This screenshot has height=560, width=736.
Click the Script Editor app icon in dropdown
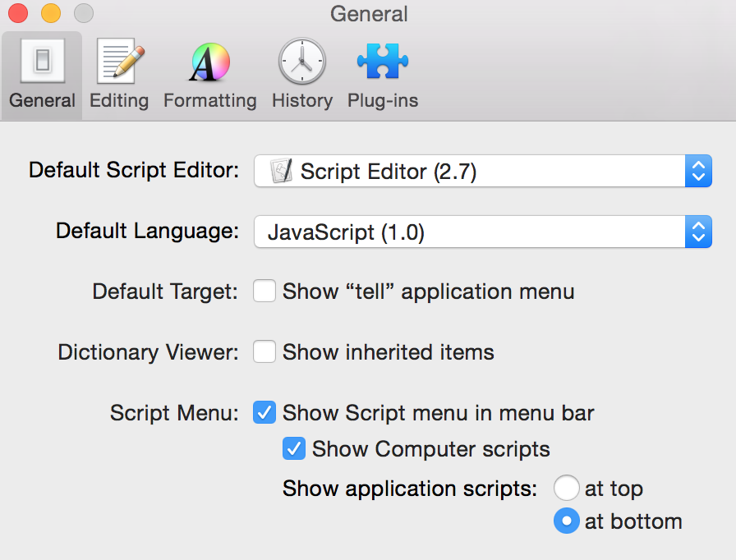pyautogui.click(x=282, y=171)
